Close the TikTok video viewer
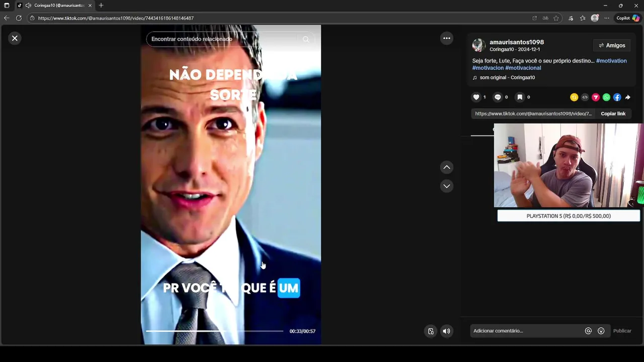The height and width of the screenshot is (362, 644). pyautogui.click(x=15, y=38)
